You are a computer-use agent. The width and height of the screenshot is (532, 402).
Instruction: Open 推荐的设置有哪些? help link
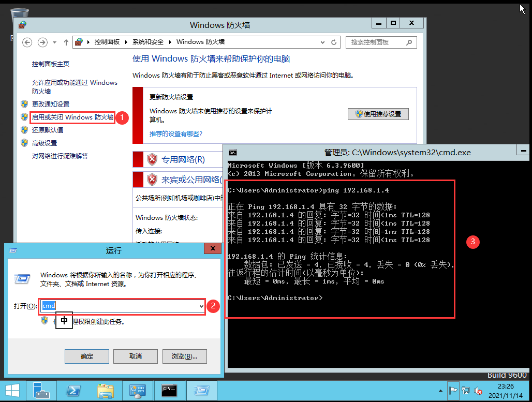(x=176, y=134)
